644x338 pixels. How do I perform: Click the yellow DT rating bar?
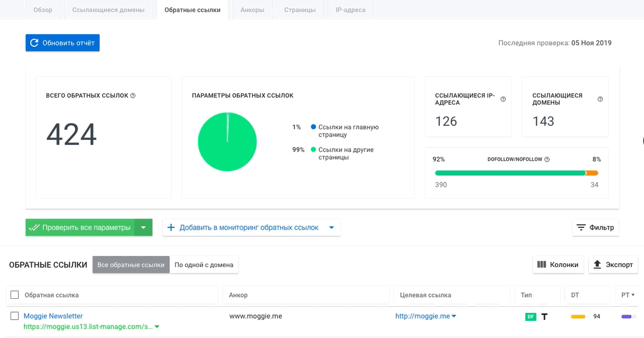pos(578,317)
